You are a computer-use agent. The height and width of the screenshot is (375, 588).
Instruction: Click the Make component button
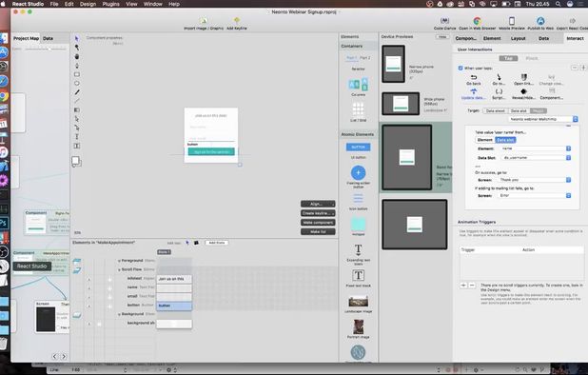click(318, 223)
